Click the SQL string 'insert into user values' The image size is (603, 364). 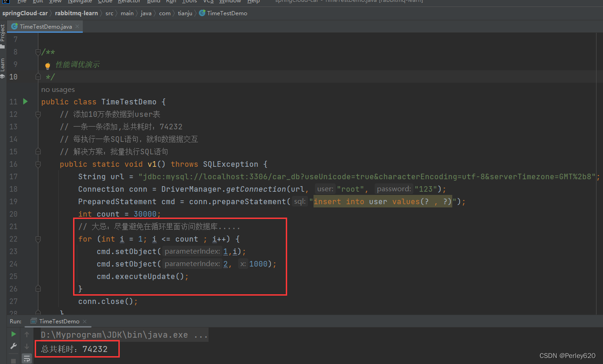(x=383, y=201)
